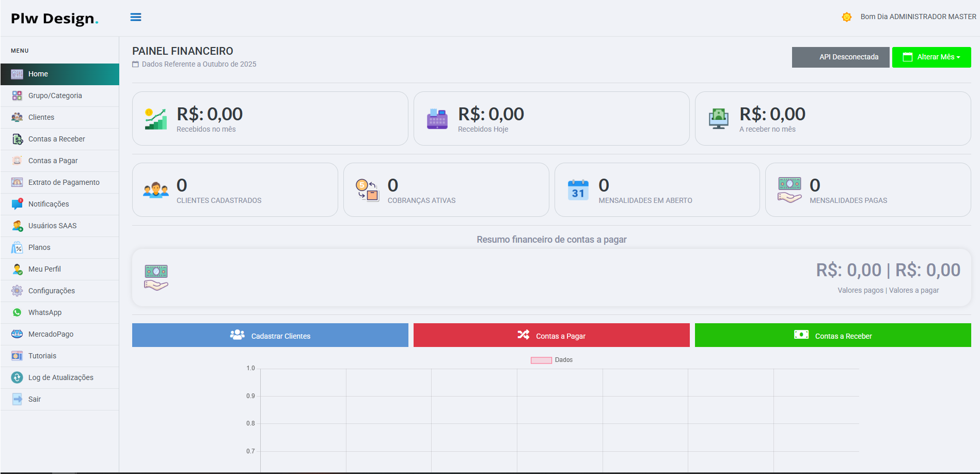The width and height of the screenshot is (980, 474).
Task: Select the Usuários SAAS icon
Action: (x=17, y=226)
